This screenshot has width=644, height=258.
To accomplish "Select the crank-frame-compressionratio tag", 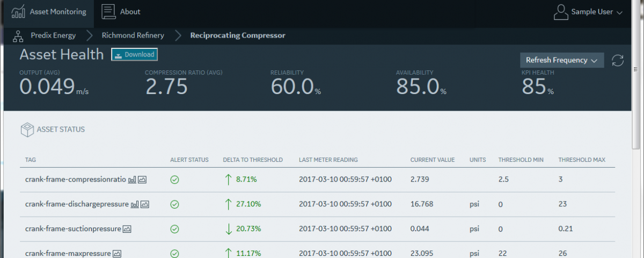I will point(76,180).
